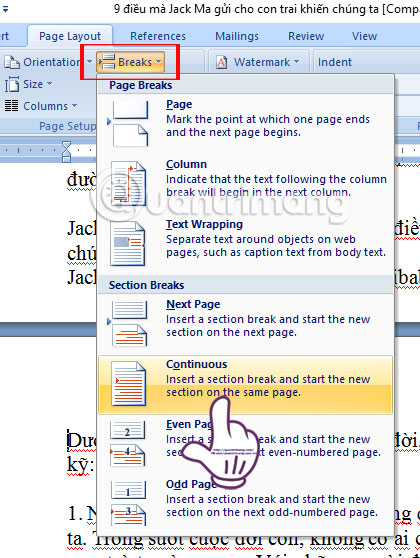Expand the Orientation dropdown arrow

tap(89, 62)
